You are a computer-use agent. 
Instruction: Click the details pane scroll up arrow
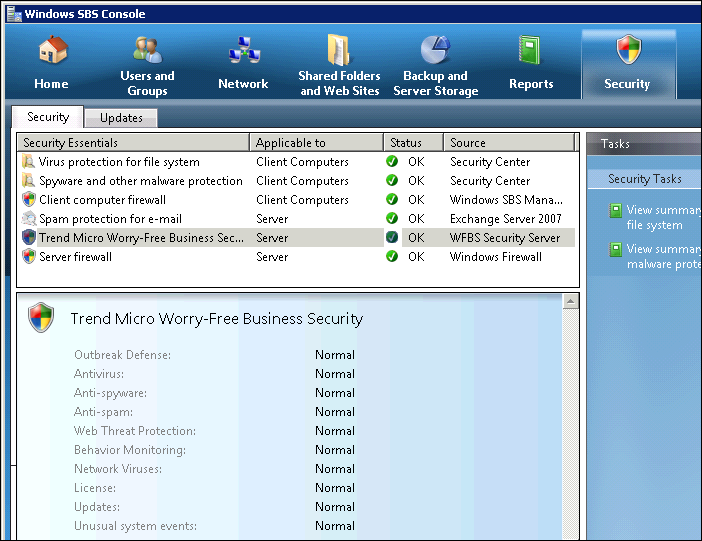[x=570, y=301]
